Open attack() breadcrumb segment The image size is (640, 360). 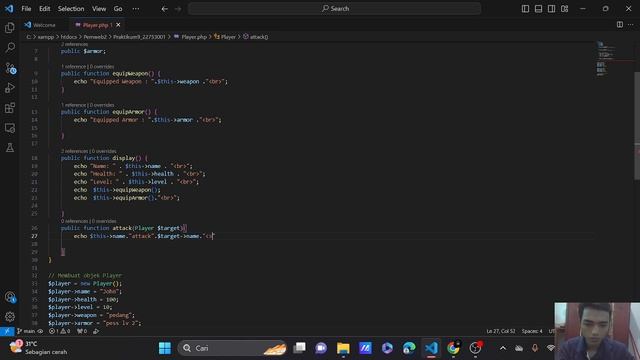[x=256, y=37]
